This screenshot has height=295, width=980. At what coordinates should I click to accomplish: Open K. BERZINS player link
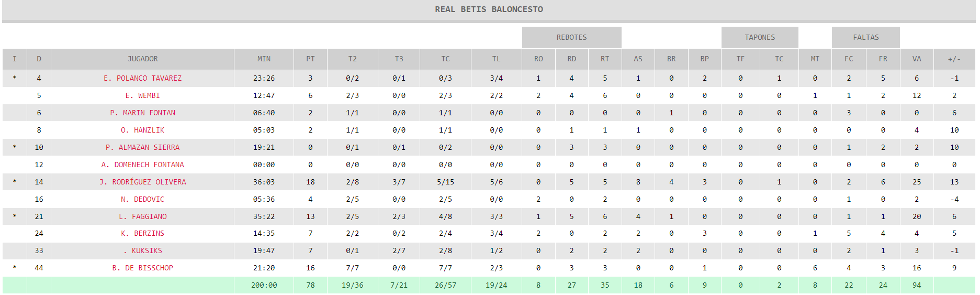point(142,233)
